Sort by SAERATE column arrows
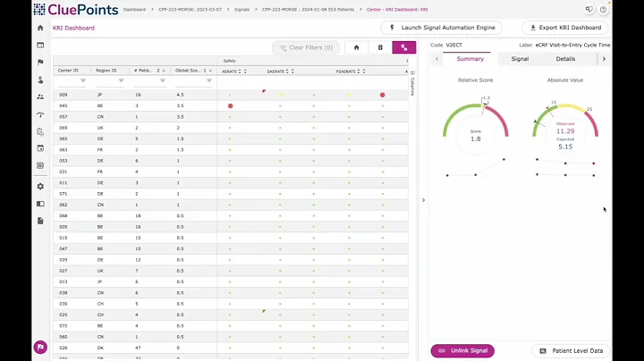This screenshot has height=361, width=644. (x=290, y=71)
